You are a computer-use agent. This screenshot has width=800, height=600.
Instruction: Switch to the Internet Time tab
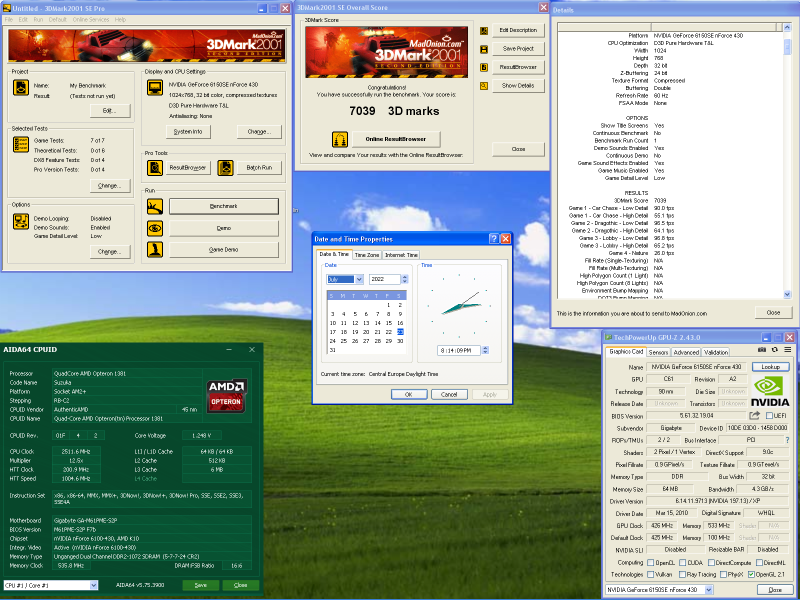(401, 255)
